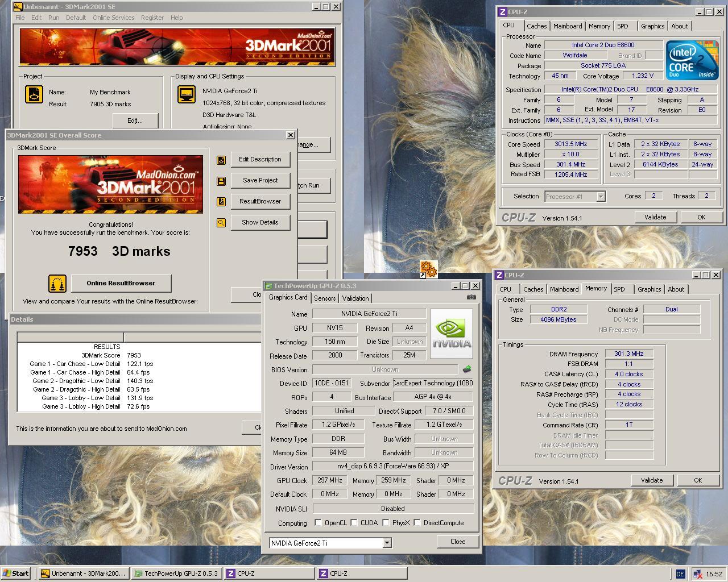
Task: Select the TechPowerUp GPU-Z taskbar button
Action: click(176, 573)
